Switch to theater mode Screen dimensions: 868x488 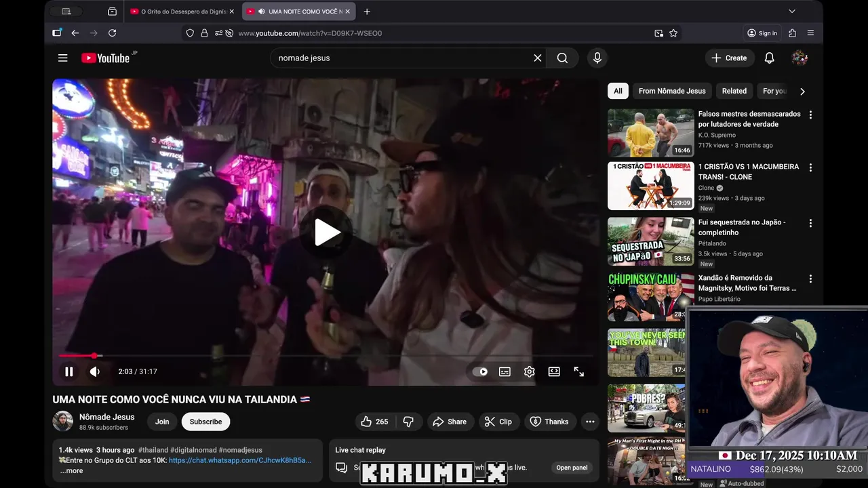point(554,371)
